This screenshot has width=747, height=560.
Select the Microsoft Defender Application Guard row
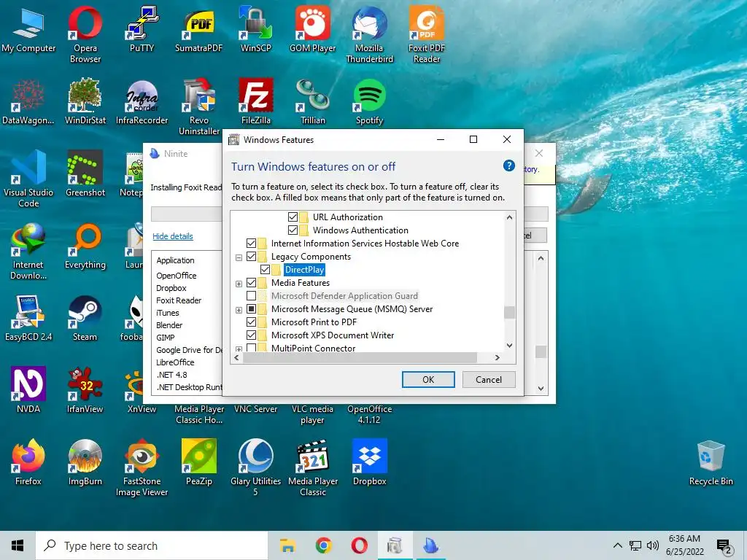tap(344, 296)
